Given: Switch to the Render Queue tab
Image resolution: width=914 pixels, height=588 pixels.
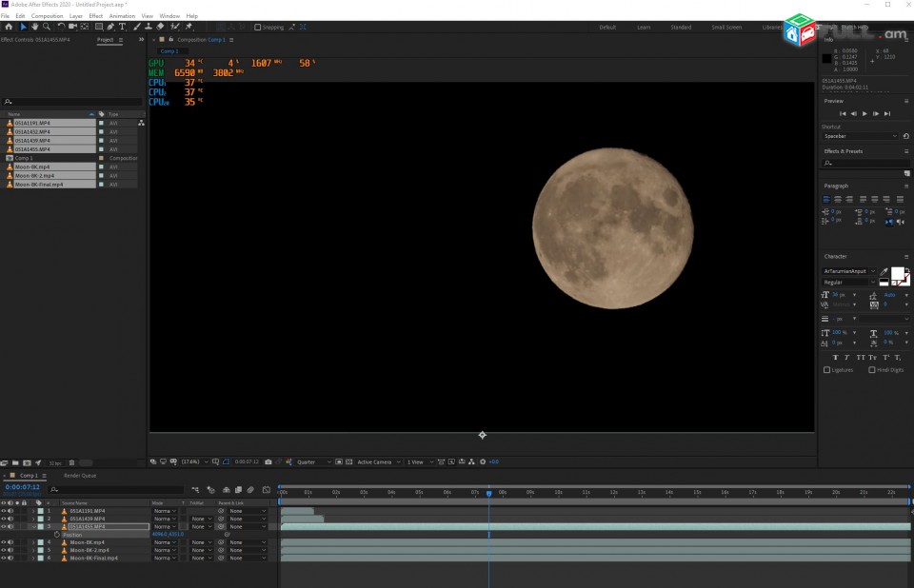Looking at the screenshot, I should tap(80, 476).
